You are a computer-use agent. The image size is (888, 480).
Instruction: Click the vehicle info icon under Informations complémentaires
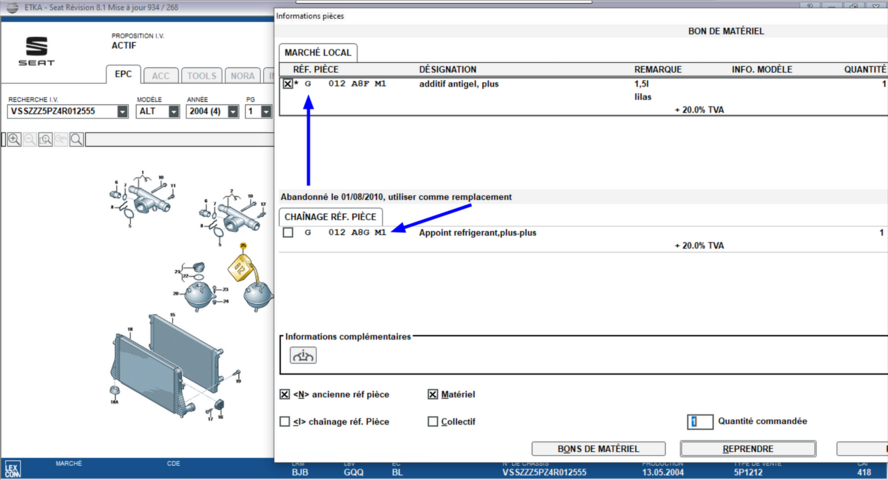(x=303, y=355)
